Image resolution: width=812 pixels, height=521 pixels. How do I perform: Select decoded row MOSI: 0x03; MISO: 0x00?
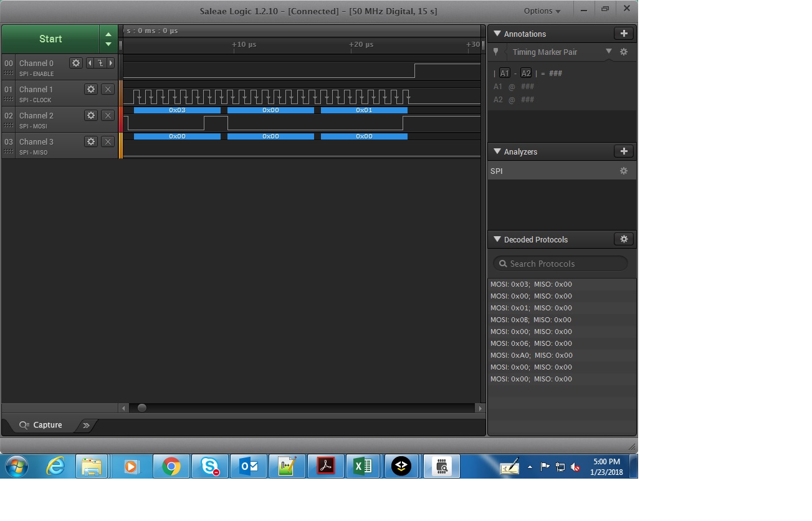[561, 284]
